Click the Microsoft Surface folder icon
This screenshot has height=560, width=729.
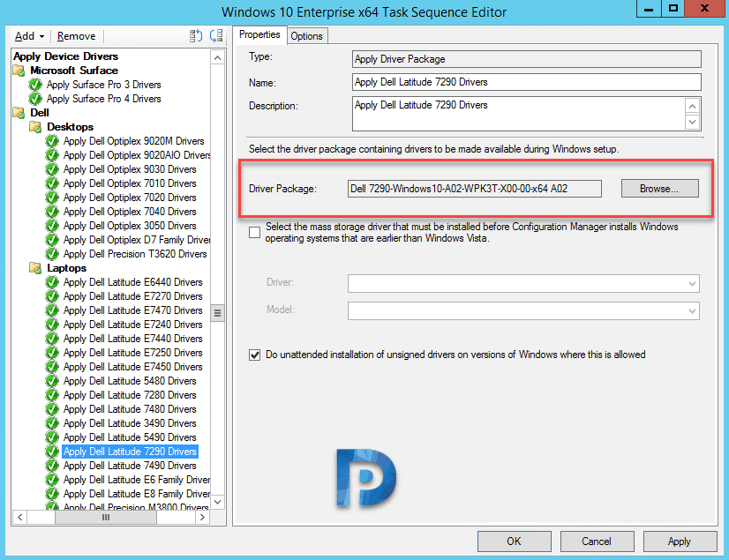coord(19,71)
